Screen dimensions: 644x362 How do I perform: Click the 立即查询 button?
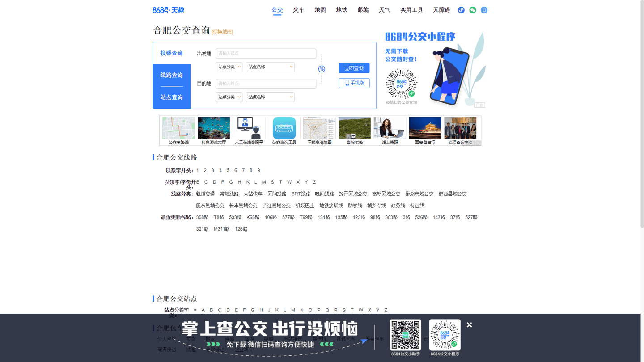pos(354,68)
